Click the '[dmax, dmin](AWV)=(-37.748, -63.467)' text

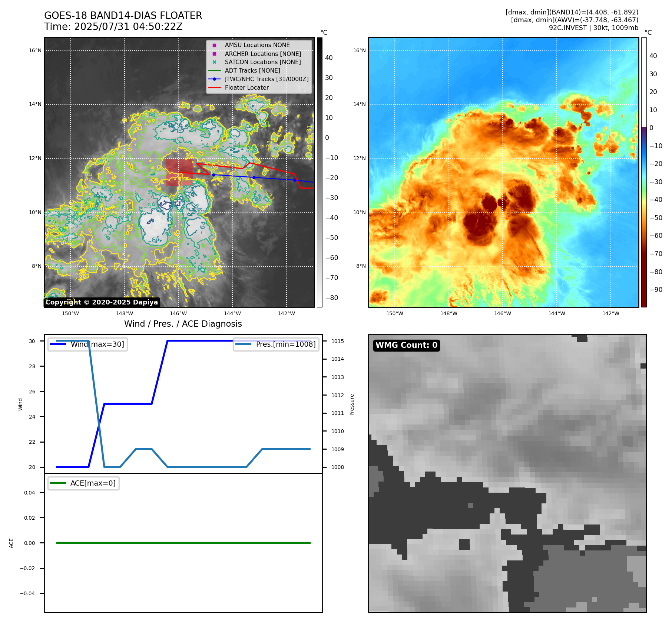coord(575,20)
